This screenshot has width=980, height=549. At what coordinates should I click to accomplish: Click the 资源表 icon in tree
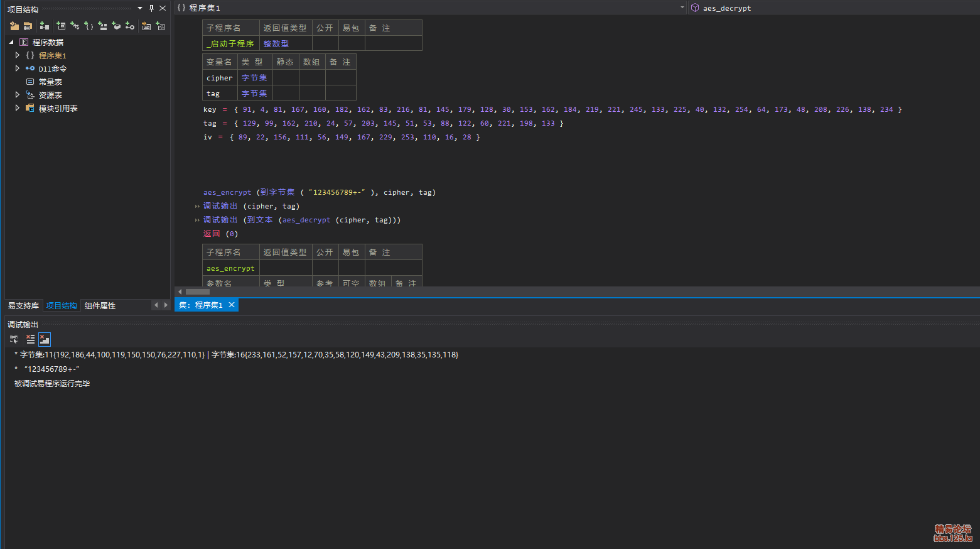point(30,95)
